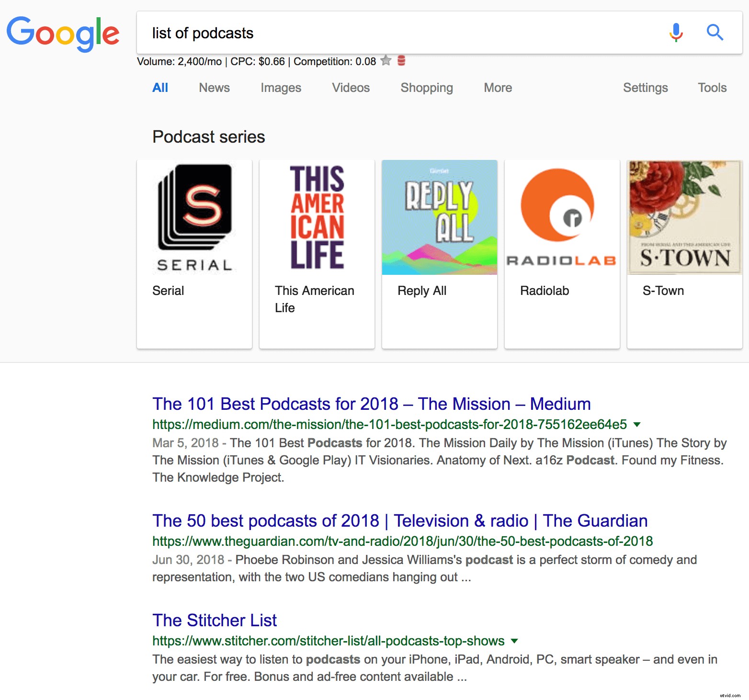Click the voice search microphone icon

coord(676,33)
